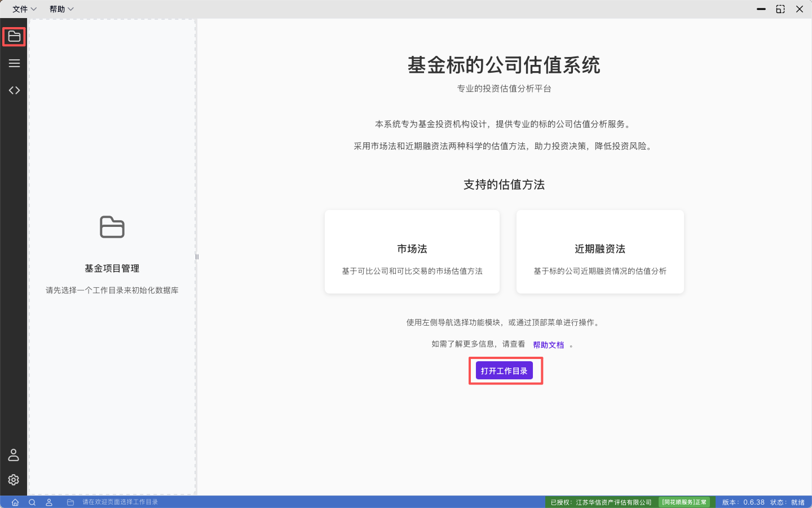Open the folder panel icon in sidebar

coord(14,37)
